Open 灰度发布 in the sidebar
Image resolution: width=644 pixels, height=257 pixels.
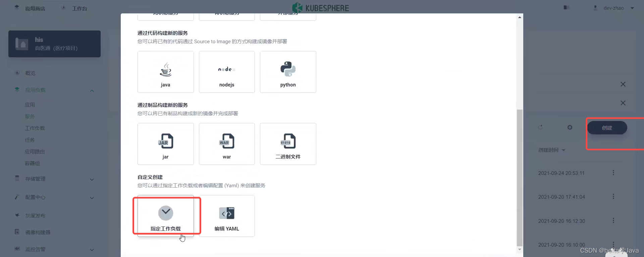35,216
